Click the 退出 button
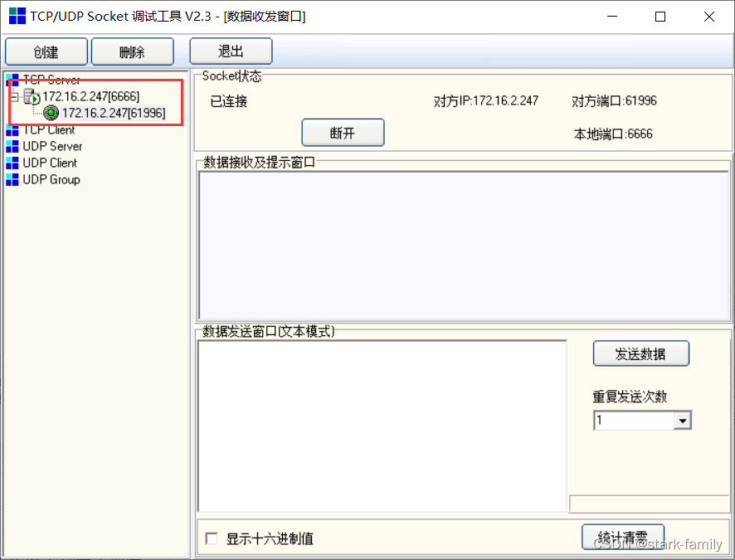The height and width of the screenshot is (560, 735). pyautogui.click(x=231, y=51)
